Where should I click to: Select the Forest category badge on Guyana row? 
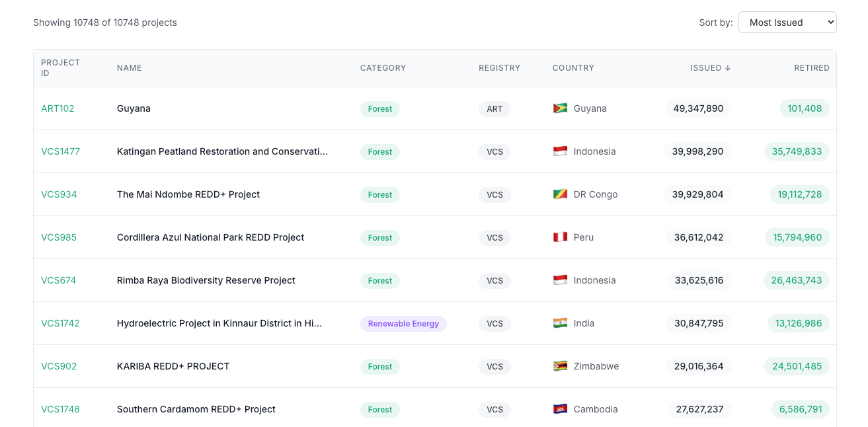coord(380,108)
